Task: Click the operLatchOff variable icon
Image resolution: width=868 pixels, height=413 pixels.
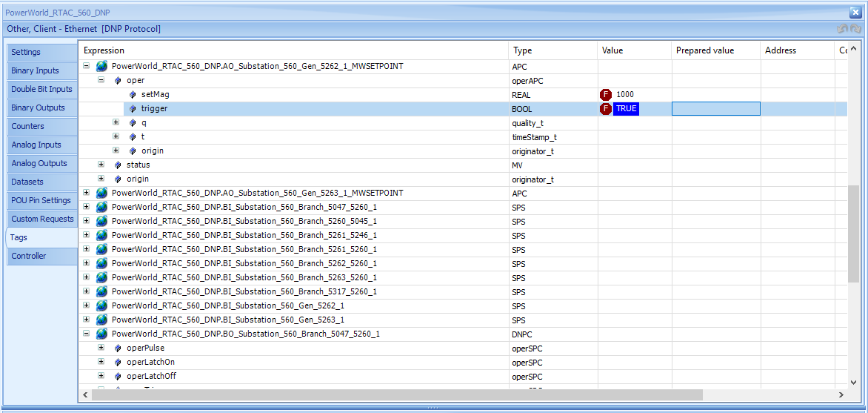Action: click(118, 376)
